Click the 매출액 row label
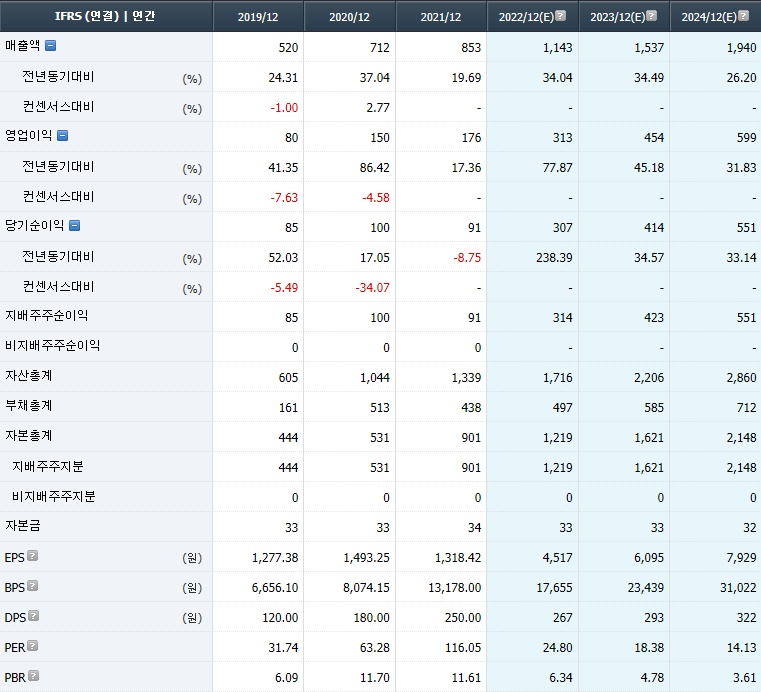This screenshot has height=692, width=761. [x=22, y=46]
